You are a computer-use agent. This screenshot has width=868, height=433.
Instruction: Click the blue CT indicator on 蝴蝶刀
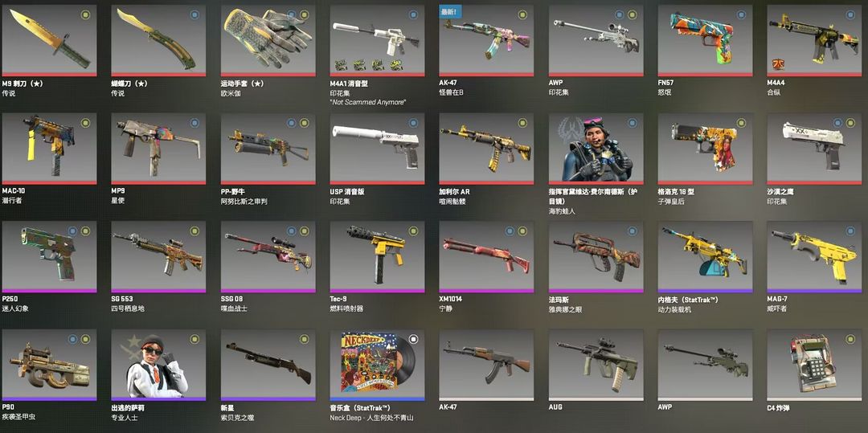tap(194, 14)
